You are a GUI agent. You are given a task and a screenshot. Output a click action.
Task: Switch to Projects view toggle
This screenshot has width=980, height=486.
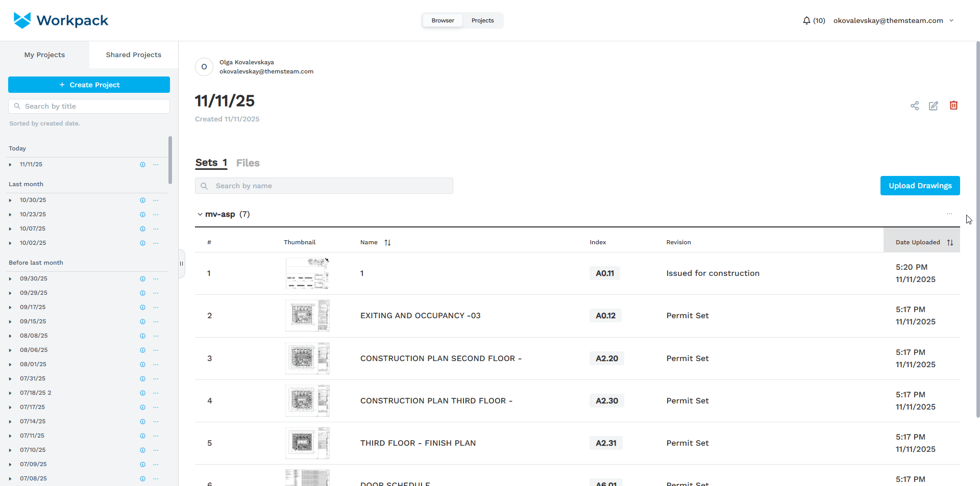coord(482,20)
